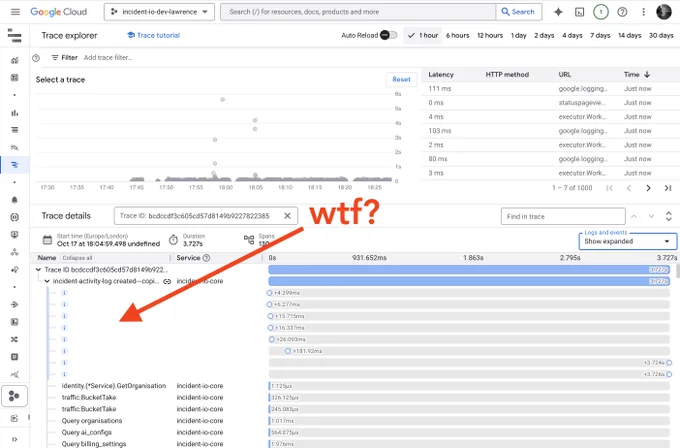680x448 pixels.
Task: Open the trace row with 111 ms latency
Action: [x=550, y=88]
